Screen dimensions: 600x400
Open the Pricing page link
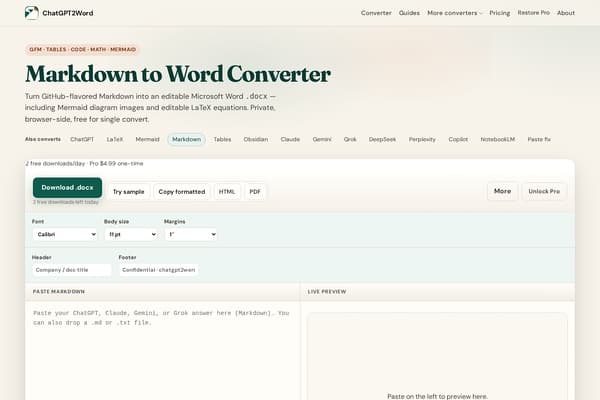pos(499,13)
